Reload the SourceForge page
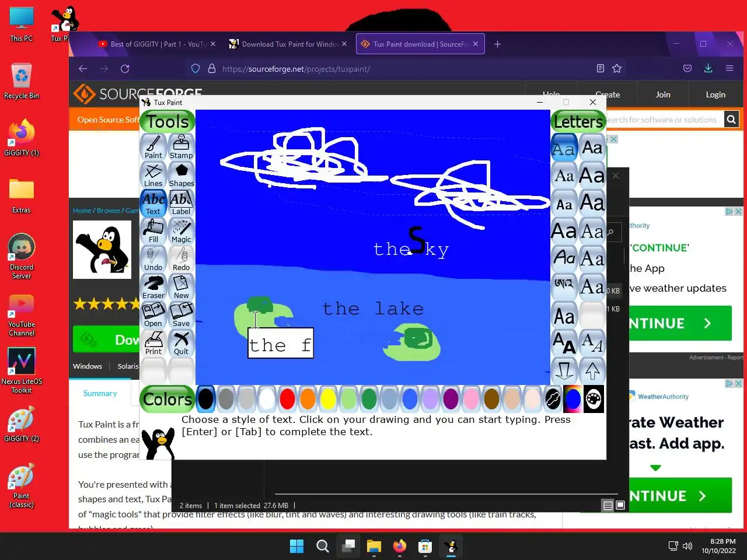This screenshot has width=747, height=560. pos(125,69)
